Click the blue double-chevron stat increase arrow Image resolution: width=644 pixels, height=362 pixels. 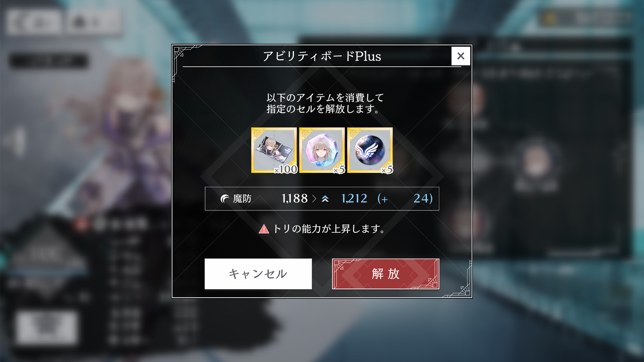pyautogui.click(x=325, y=199)
